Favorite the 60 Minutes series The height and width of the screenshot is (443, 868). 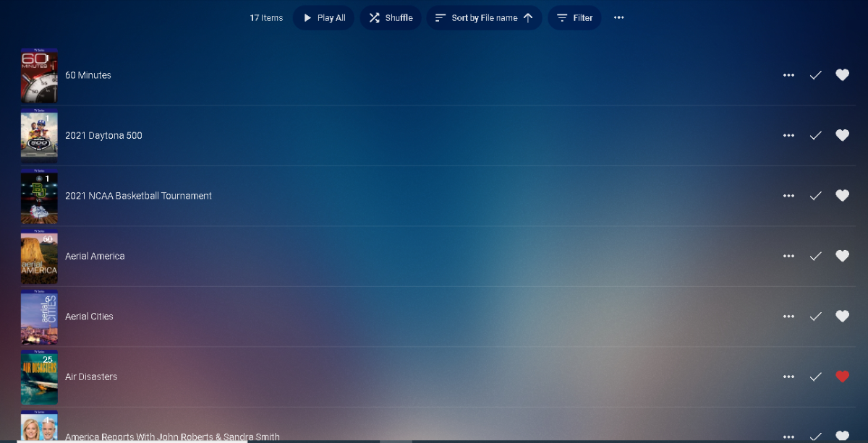click(x=842, y=75)
